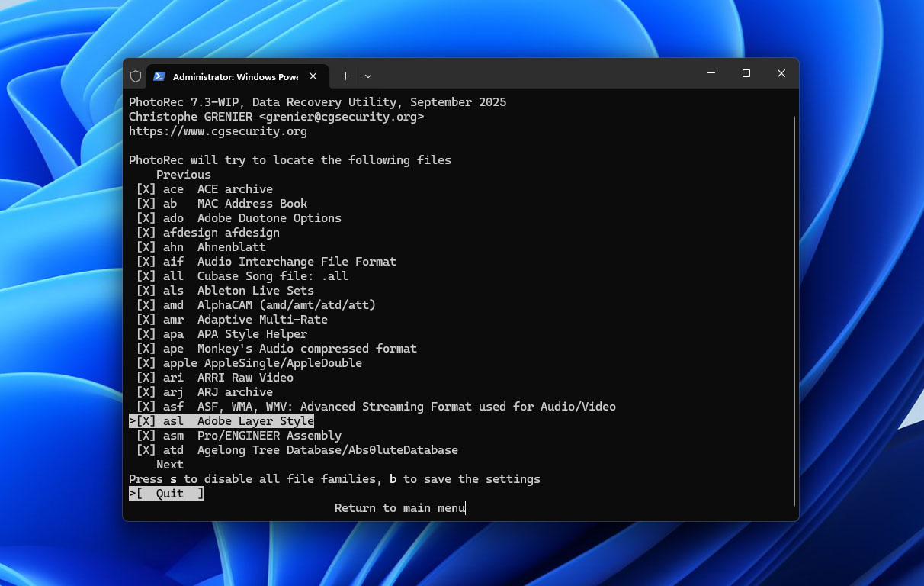Screen dimensions: 924x586
Task: Toggle the apa APA Style Helper checkbox
Action: pos(146,334)
